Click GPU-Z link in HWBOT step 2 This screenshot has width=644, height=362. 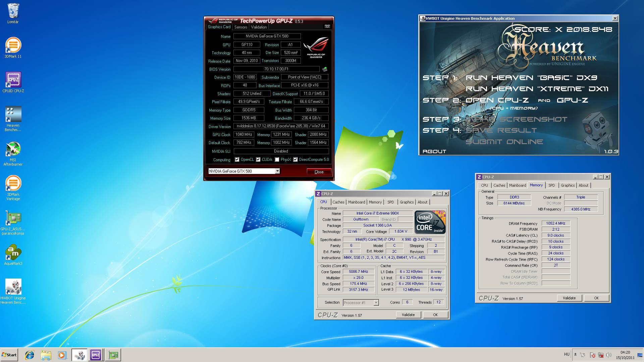coord(573,100)
